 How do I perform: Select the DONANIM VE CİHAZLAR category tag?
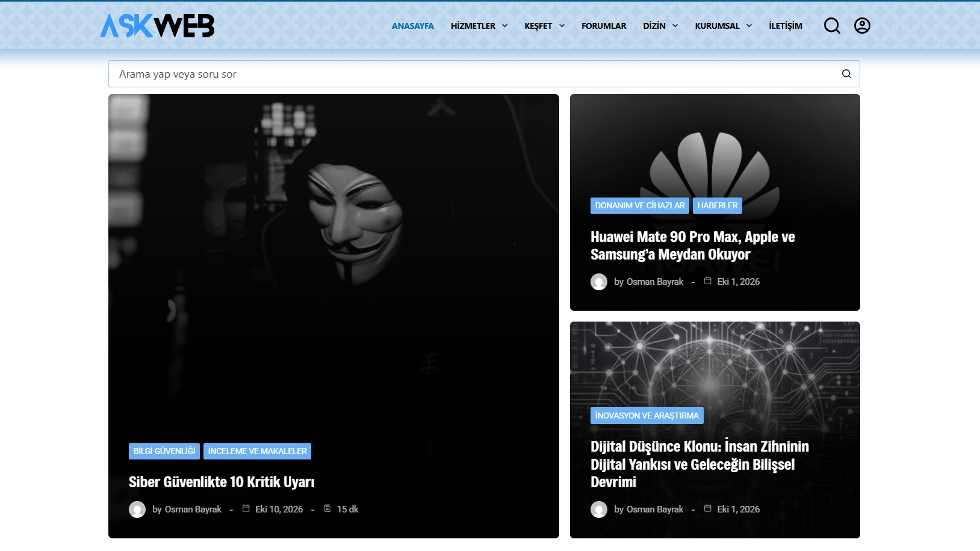(x=640, y=205)
